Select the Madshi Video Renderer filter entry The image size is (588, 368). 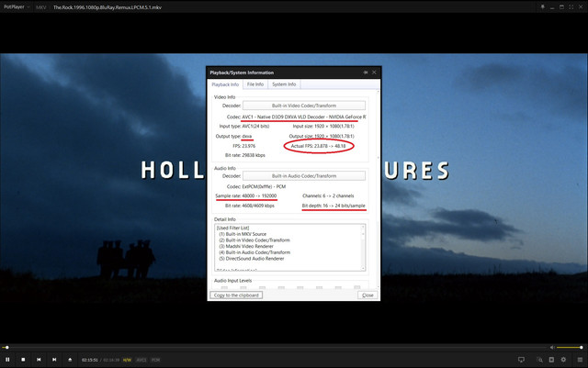(x=246, y=246)
